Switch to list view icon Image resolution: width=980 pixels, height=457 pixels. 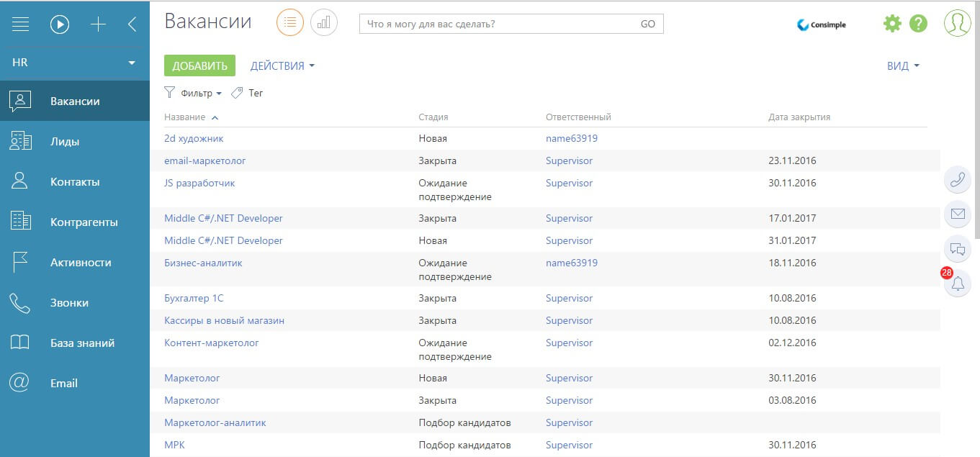coord(290,23)
